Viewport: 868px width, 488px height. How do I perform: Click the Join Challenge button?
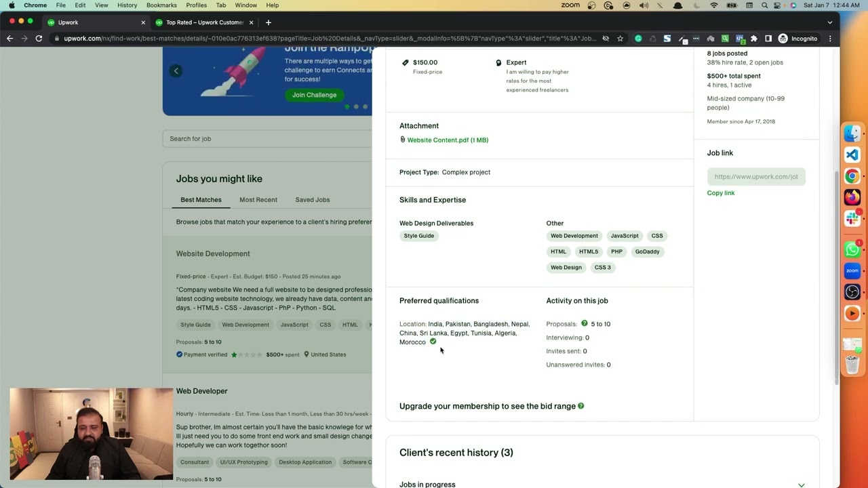(x=314, y=95)
